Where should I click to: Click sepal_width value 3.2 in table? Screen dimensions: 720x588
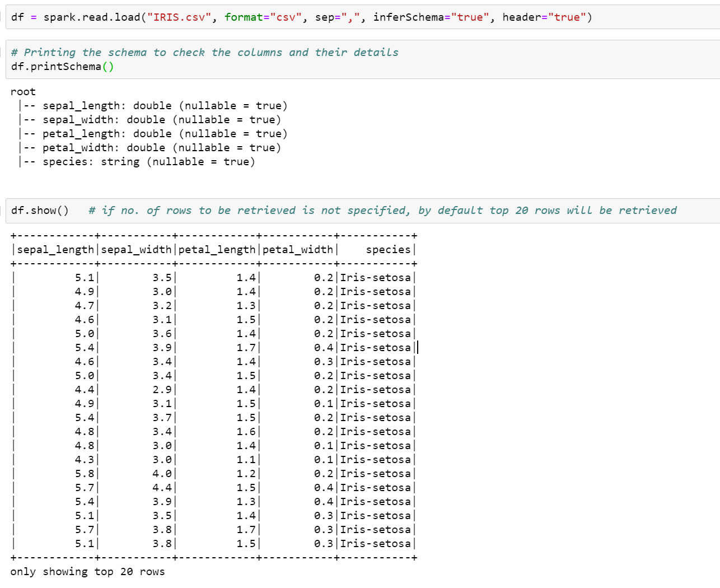click(162, 306)
